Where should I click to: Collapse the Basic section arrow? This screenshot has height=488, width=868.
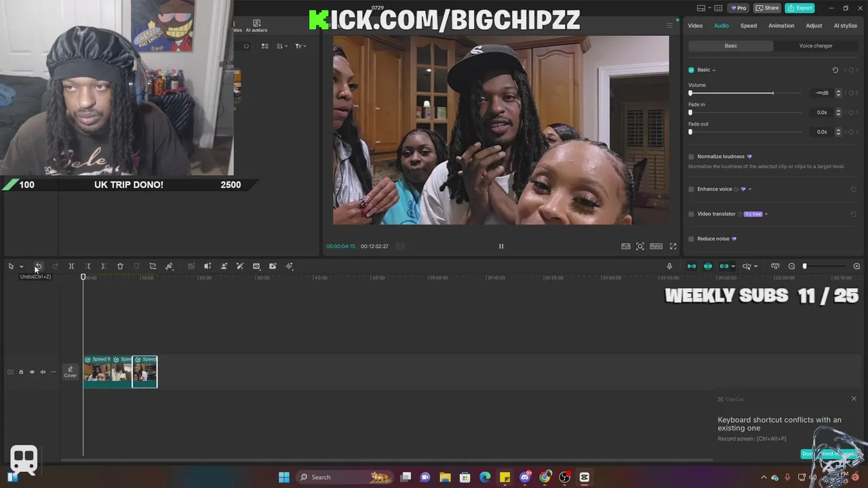(x=713, y=70)
